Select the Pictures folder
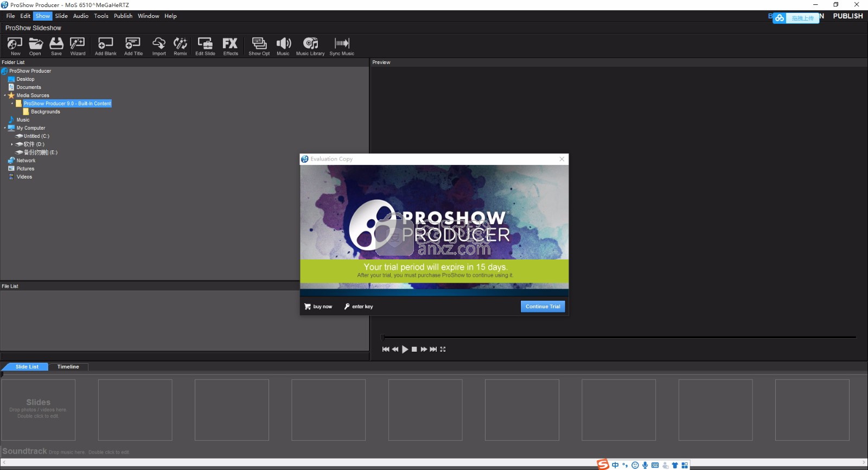Viewport: 868px width, 470px height. tap(21, 169)
